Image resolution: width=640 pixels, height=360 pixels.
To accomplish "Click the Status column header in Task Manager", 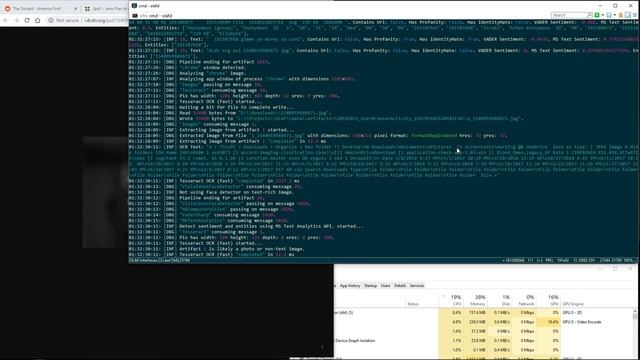I will [413, 304].
